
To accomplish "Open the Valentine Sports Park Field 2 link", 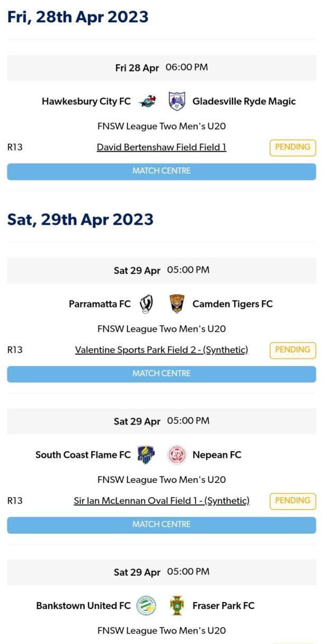I will coord(162,350).
